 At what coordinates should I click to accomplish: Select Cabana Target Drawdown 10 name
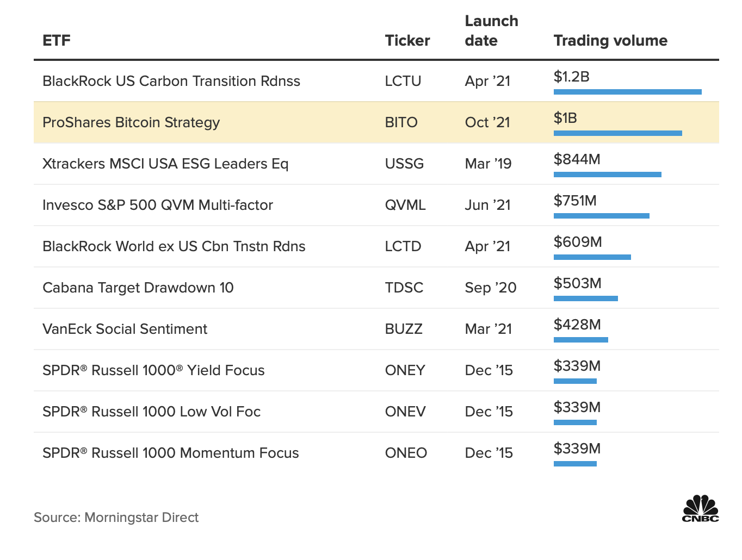coord(138,288)
